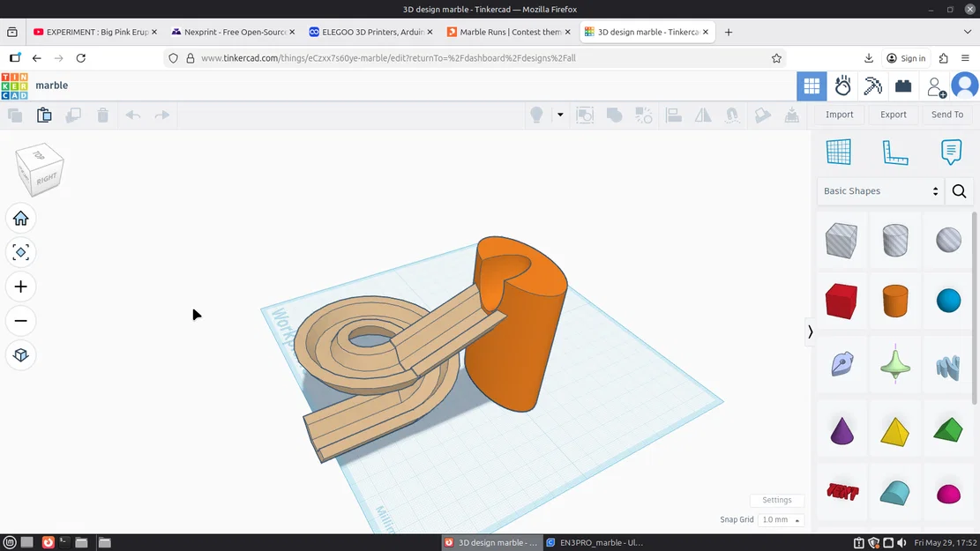Click the Import button
Screen dimensions: 980x551
840,115
